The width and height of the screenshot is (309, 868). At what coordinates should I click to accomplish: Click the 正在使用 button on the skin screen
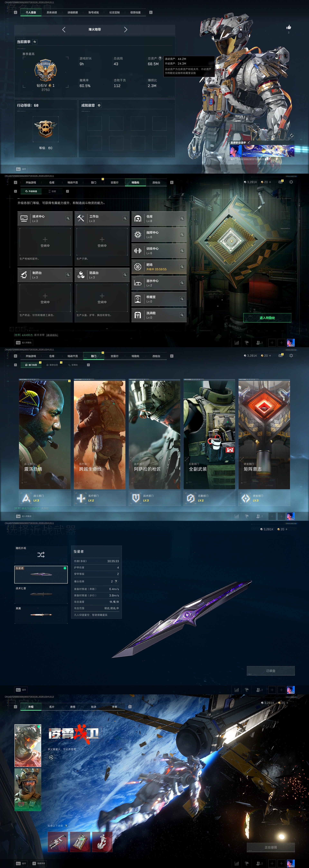(x=271, y=847)
